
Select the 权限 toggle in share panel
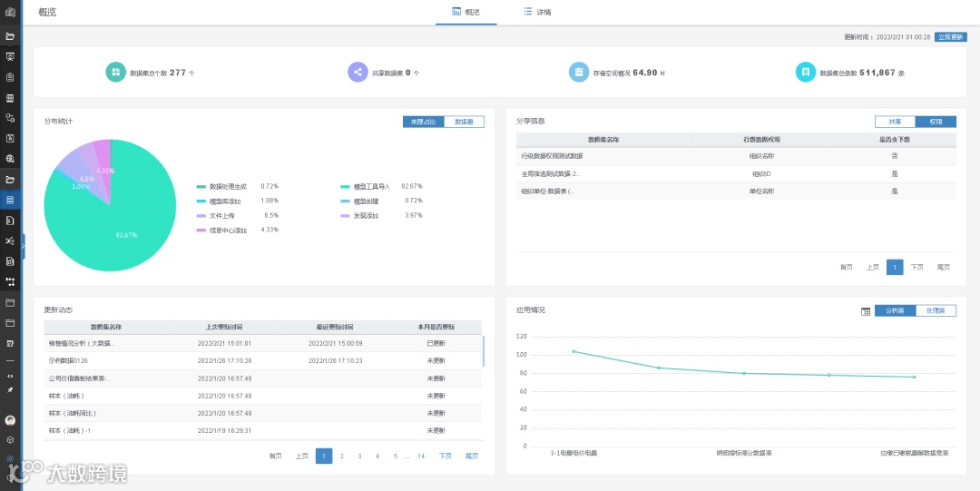point(936,122)
